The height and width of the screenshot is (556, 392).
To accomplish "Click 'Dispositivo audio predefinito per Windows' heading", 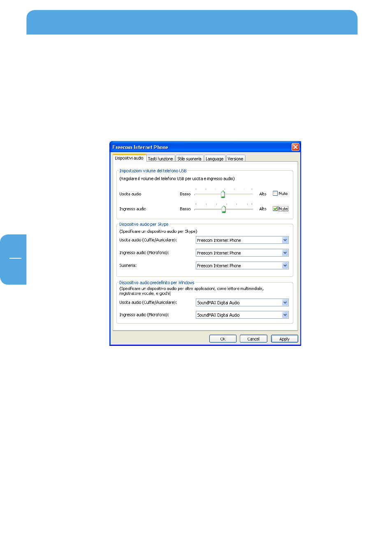I will point(157,283).
